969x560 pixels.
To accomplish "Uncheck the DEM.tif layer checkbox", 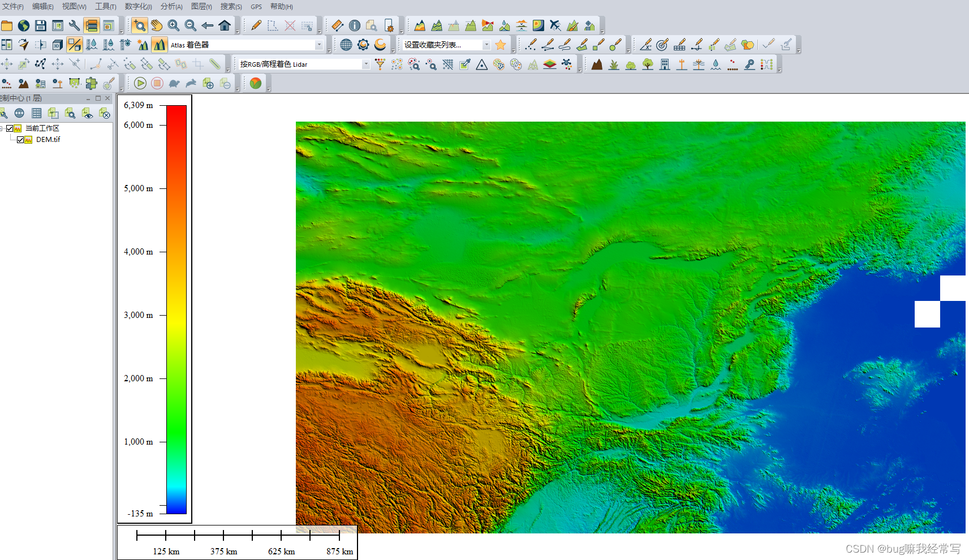I will [x=20, y=140].
